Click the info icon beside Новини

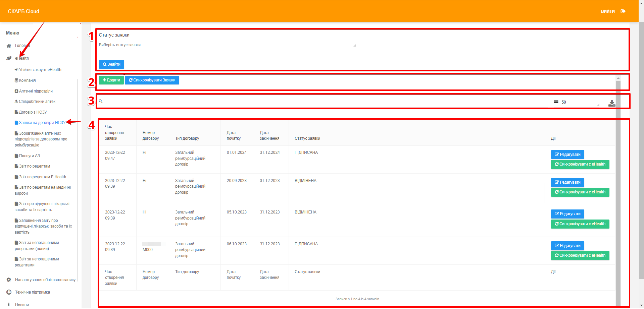[9, 305]
